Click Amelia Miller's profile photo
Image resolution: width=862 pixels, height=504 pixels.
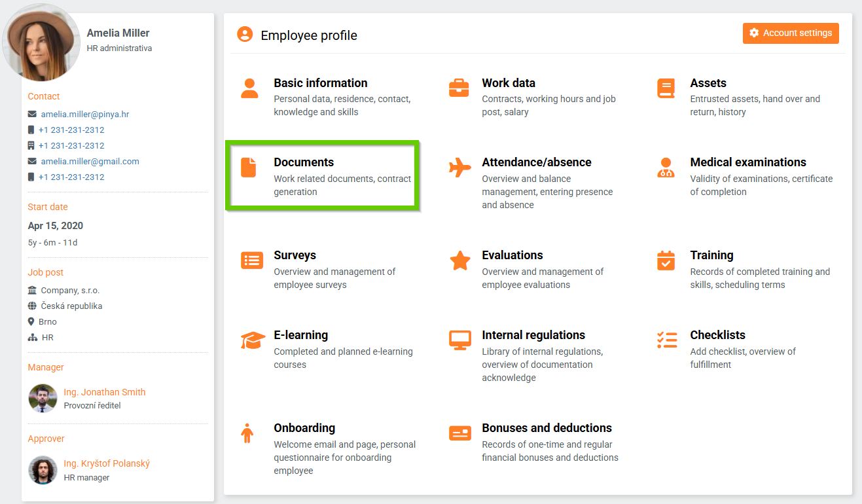[x=42, y=43]
